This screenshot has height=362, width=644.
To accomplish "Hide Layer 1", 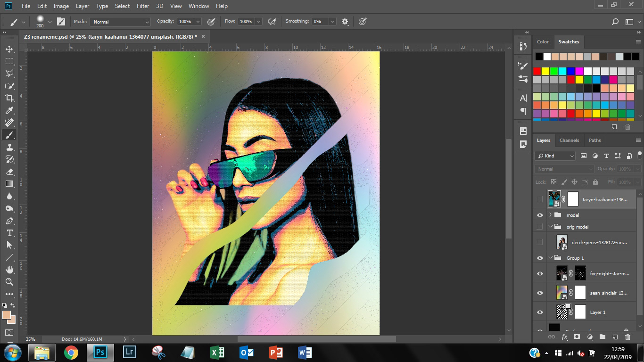I will pyautogui.click(x=540, y=312).
